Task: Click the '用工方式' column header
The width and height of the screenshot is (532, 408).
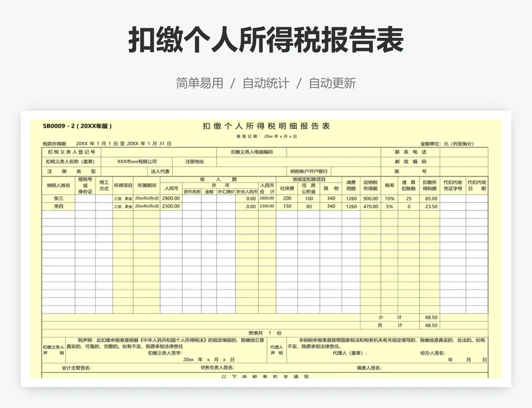Action: [x=104, y=186]
